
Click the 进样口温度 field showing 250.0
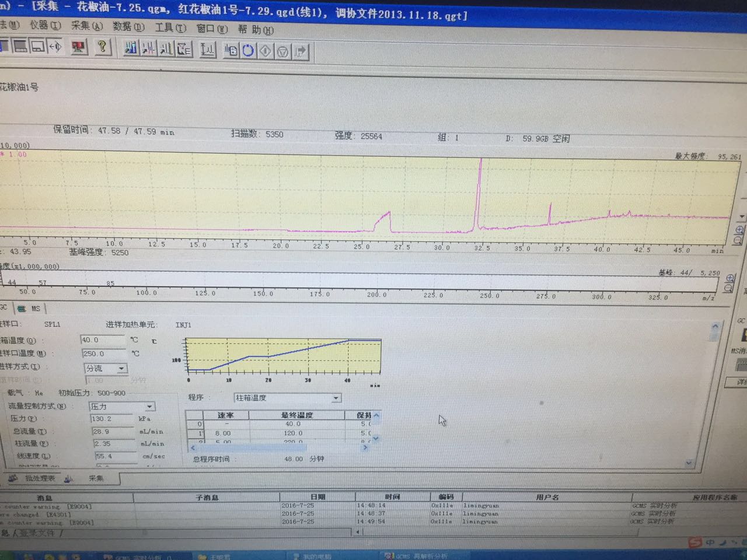click(x=104, y=353)
